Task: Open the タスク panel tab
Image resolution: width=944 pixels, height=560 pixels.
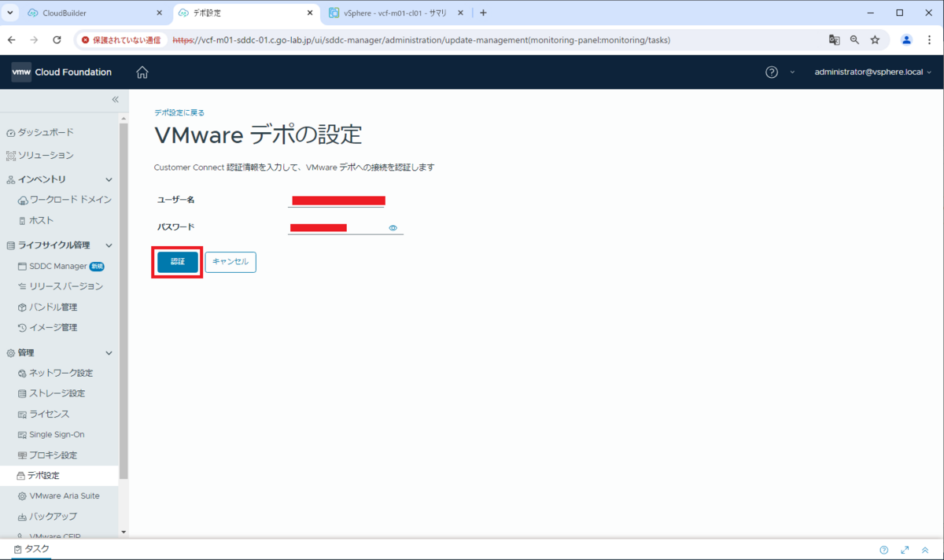Action: coord(31,549)
